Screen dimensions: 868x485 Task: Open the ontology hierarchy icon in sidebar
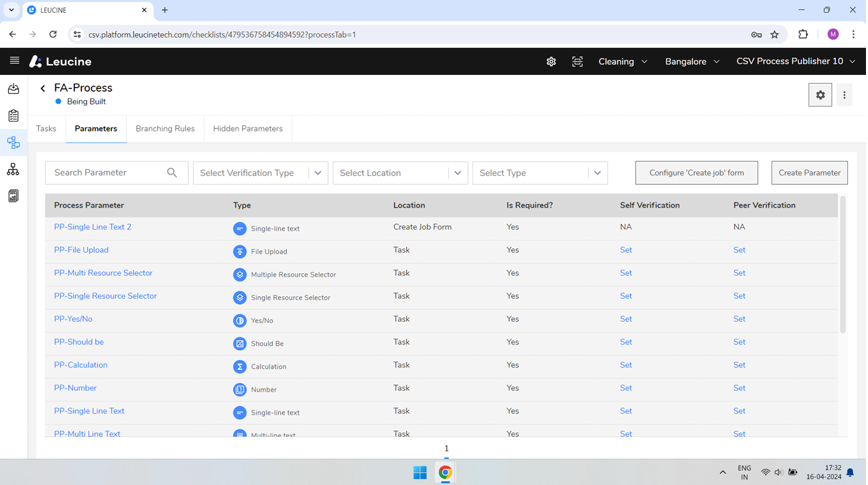click(x=13, y=169)
